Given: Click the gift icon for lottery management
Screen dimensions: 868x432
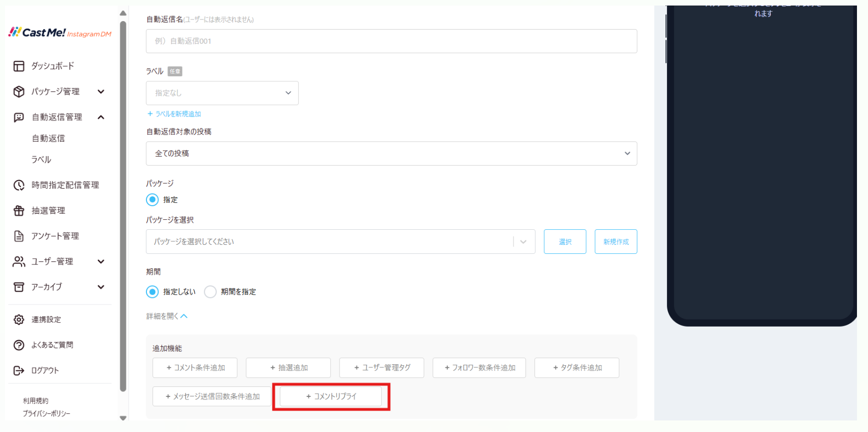Looking at the screenshot, I should click(19, 211).
